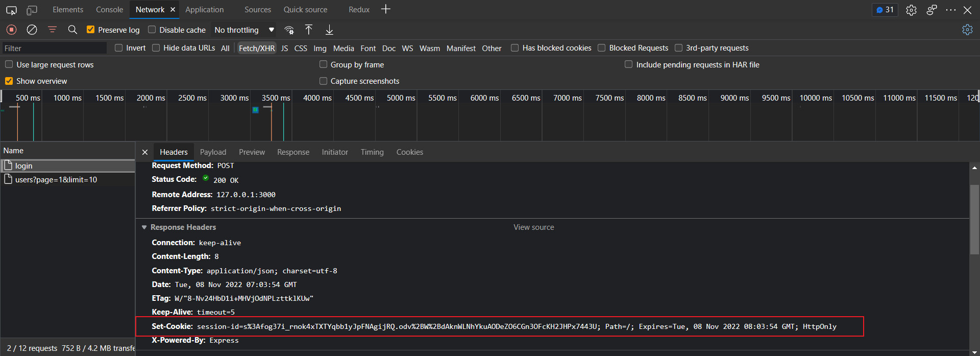
Task: Open network search magnifier
Action: 72,30
